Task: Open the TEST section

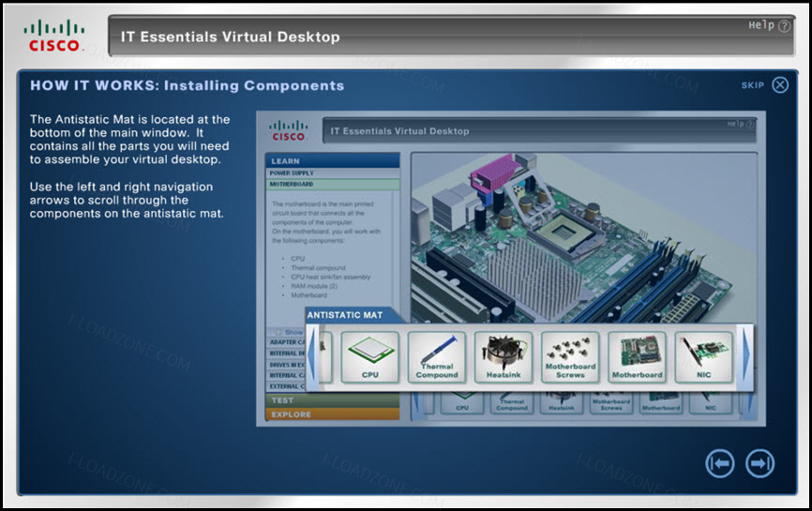Action: [333, 400]
